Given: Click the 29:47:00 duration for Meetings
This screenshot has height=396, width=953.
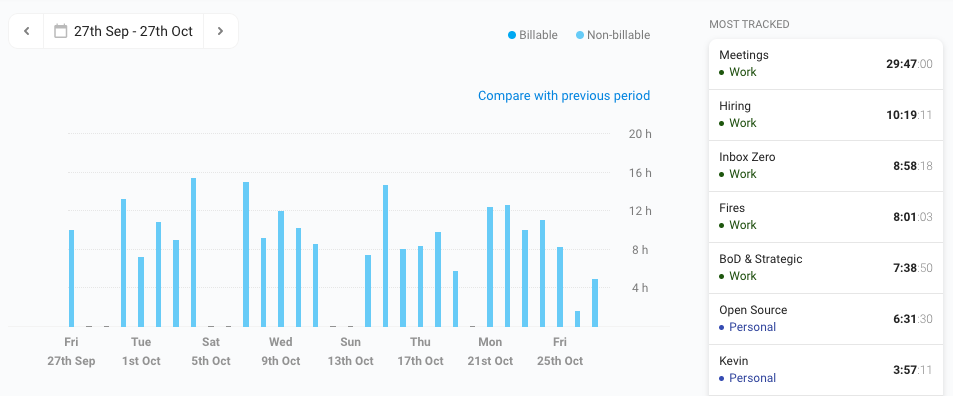Looking at the screenshot, I should tap(909, 64).
